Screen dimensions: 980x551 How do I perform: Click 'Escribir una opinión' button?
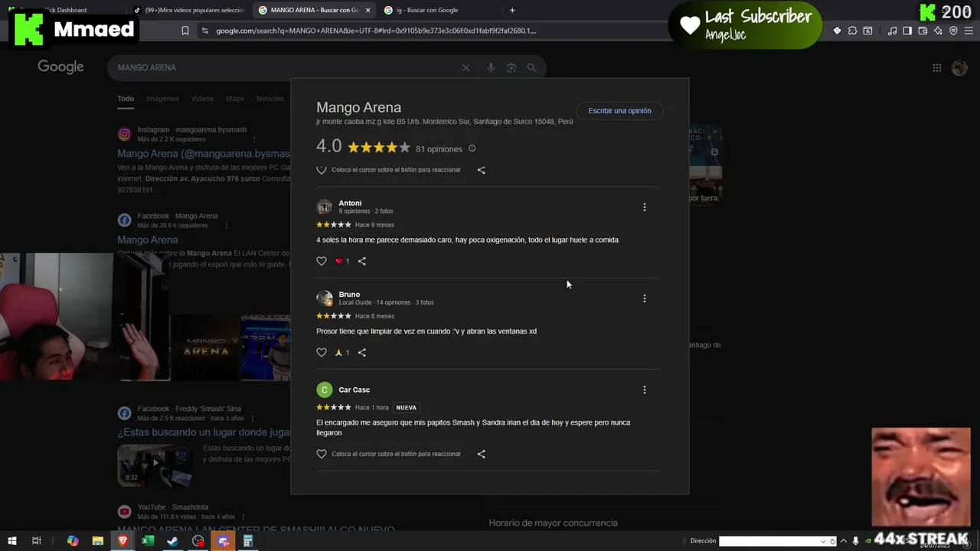(619, 111)
